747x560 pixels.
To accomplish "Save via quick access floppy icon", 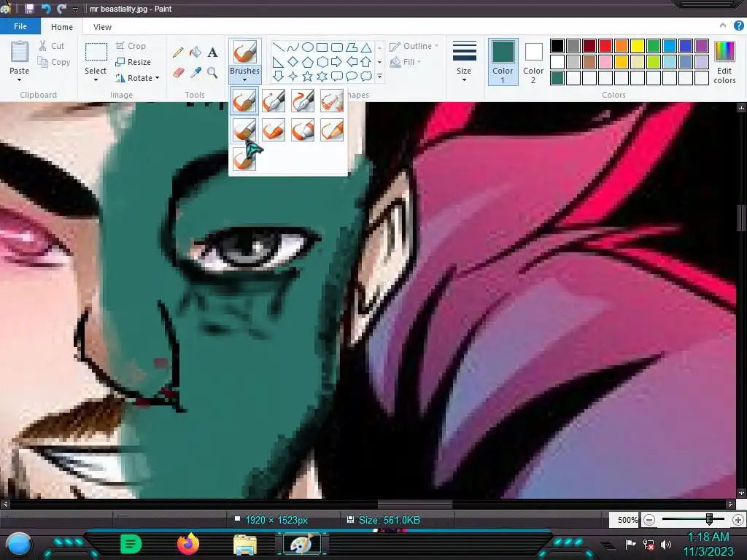I will [29, 9].
